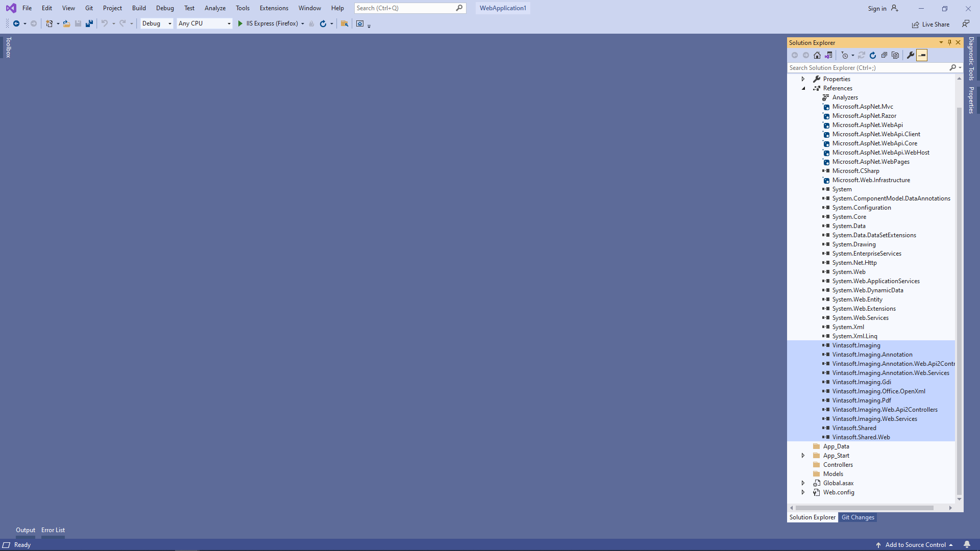The width and height of the screenshot is (980, 551).
Task: Switch to the Git Changes tab
Action: pyautogui.click(x=857, y=517)
